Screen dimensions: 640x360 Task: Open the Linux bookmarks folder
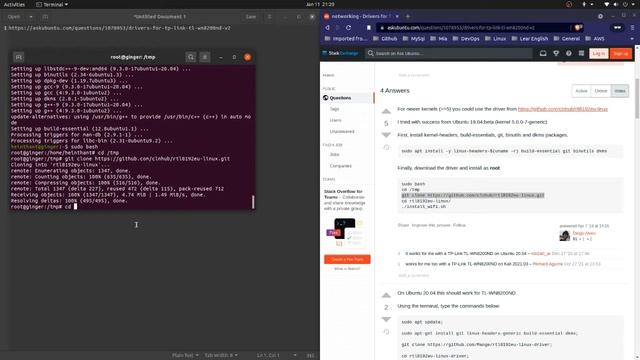point(496,39)
